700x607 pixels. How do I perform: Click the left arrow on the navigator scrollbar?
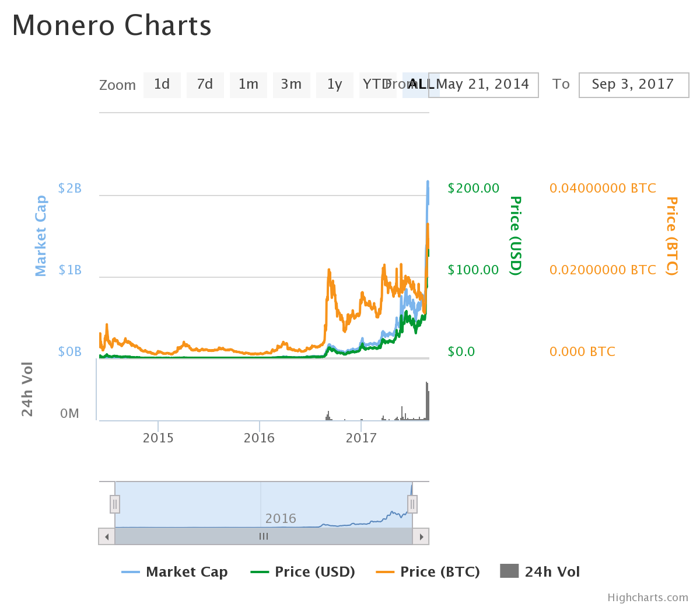[106, 536]
